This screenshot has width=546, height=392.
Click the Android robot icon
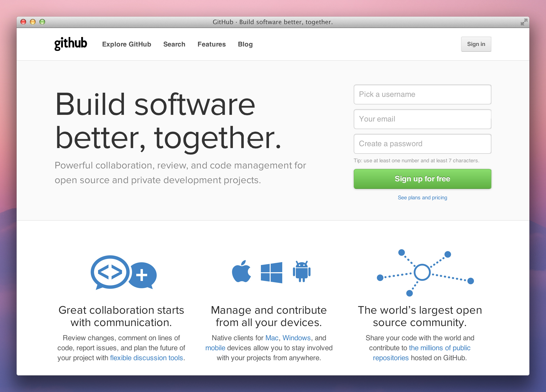pos(302,271)
